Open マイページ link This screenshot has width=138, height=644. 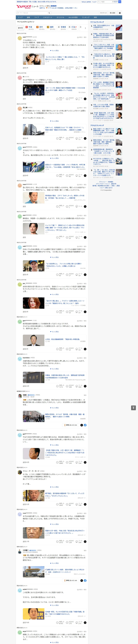103,13
